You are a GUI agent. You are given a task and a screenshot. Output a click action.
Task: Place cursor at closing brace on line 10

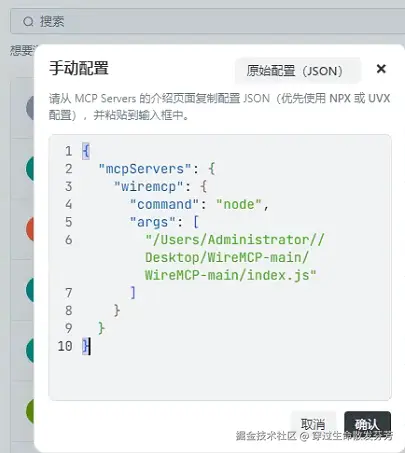[86, 346]
